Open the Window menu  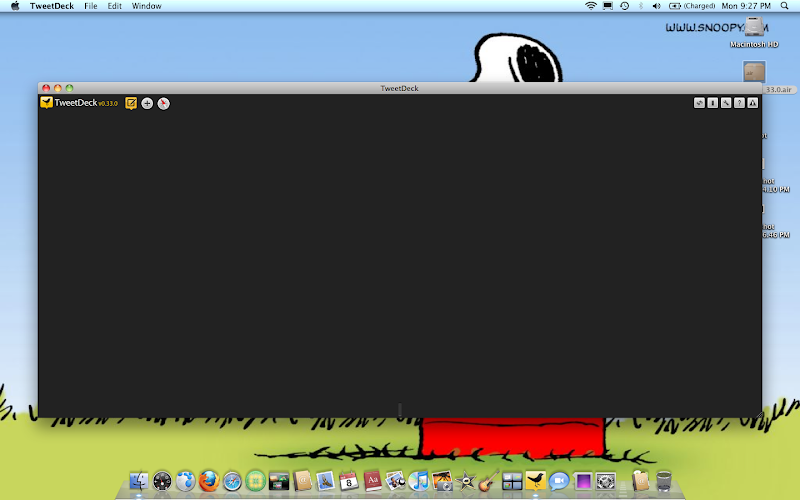click(146, 6)
